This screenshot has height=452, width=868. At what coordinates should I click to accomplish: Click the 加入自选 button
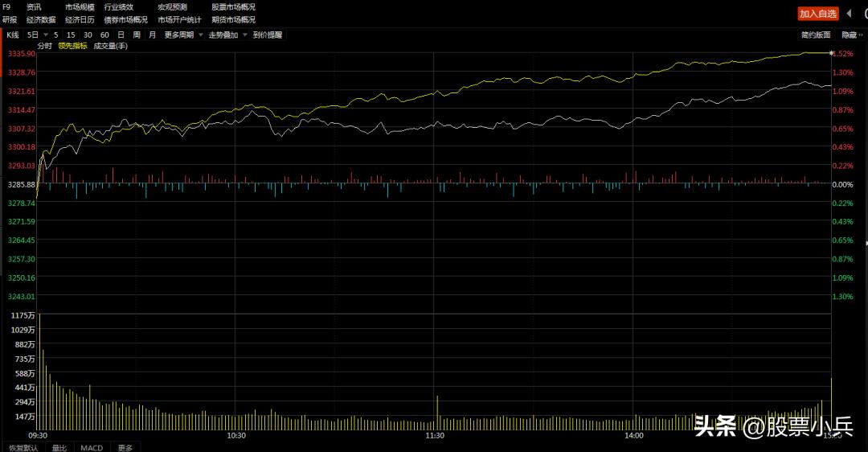click(x=817, y=14)
